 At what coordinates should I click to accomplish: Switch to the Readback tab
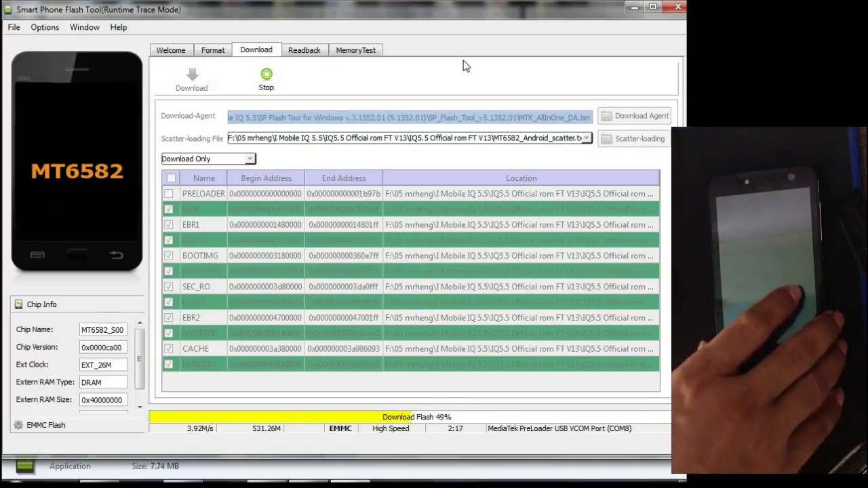pos(304,50)
